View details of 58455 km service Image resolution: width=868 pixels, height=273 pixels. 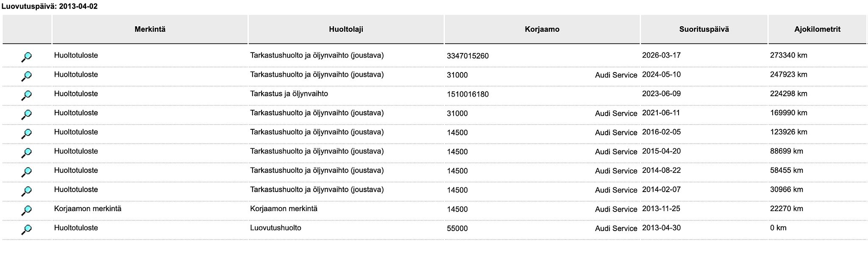(26, 172)
